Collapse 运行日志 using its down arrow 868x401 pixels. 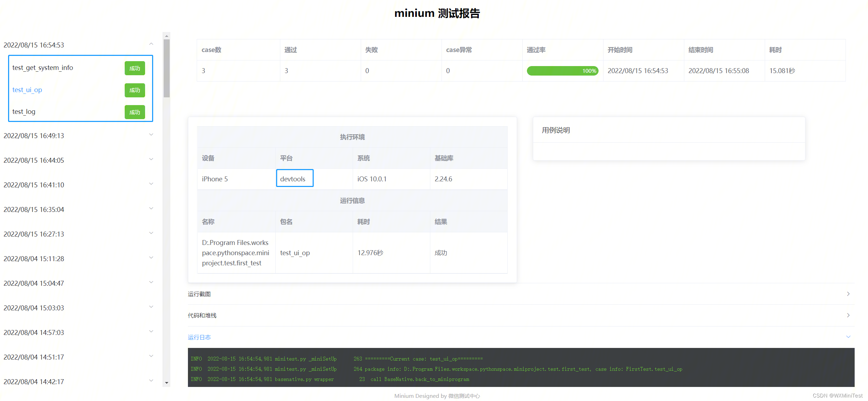pos(848,337)
